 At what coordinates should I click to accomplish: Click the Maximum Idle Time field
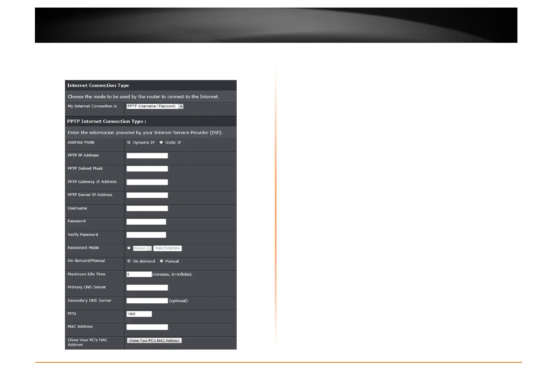[x=139, y=274]
